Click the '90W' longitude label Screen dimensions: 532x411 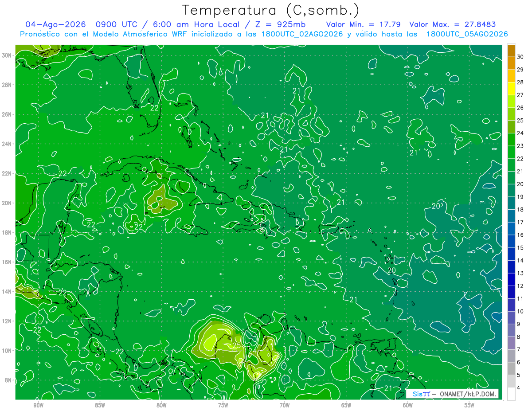tap(38, 405)
